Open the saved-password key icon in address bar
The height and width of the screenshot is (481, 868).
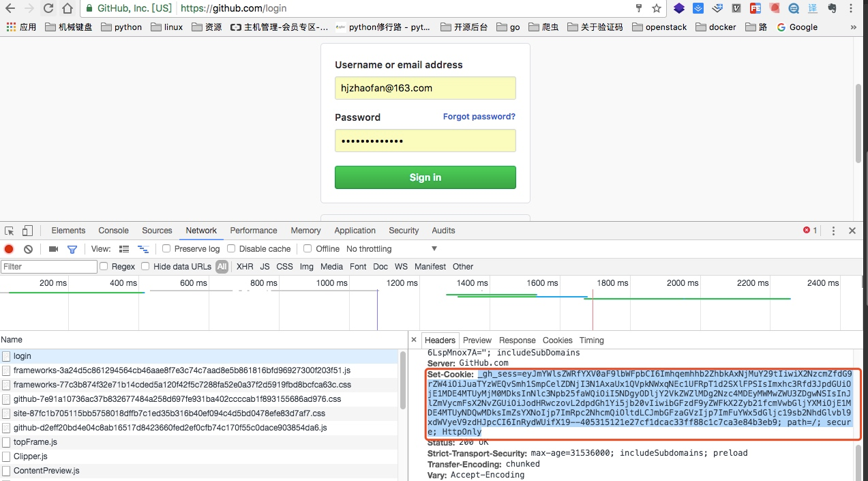point(639,9)
